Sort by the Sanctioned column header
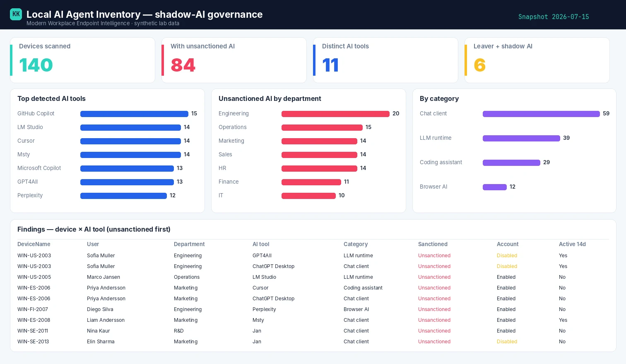 (x=433, y=244)
